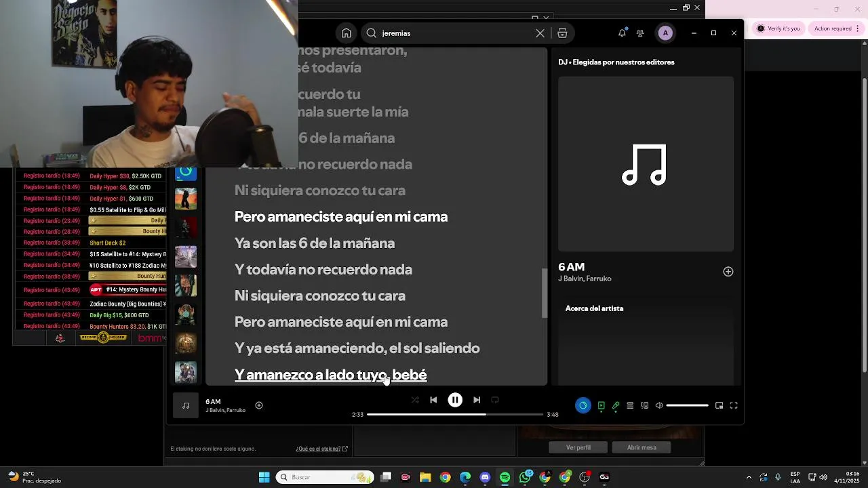868x488 pixels.
Task: Open 'Acerca del artista' card
Action: pos(646,342)
